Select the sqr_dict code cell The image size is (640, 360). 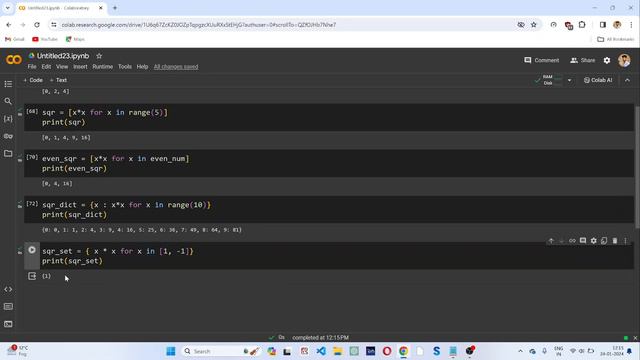click(x=329, y=209)
